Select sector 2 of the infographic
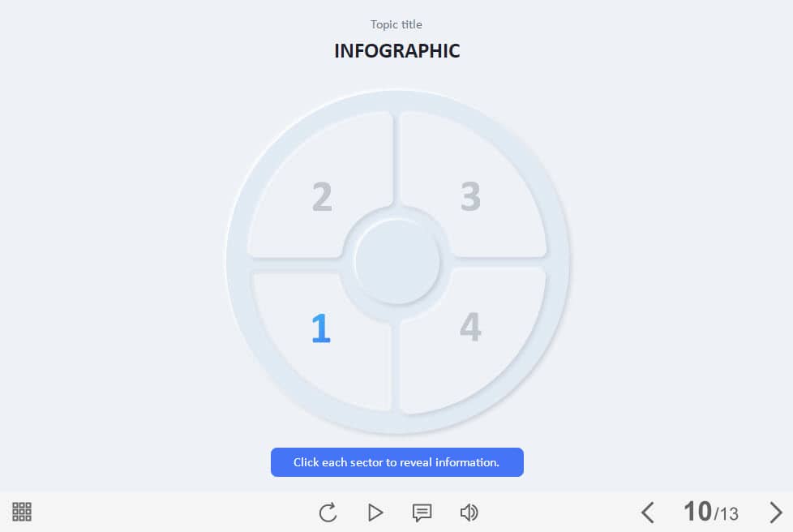The height and width of the screenshot is (532, 793). click(321, 196)
